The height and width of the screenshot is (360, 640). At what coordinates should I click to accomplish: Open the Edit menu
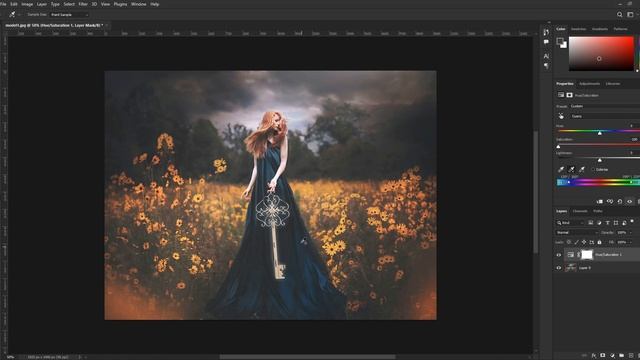[14, 4]
